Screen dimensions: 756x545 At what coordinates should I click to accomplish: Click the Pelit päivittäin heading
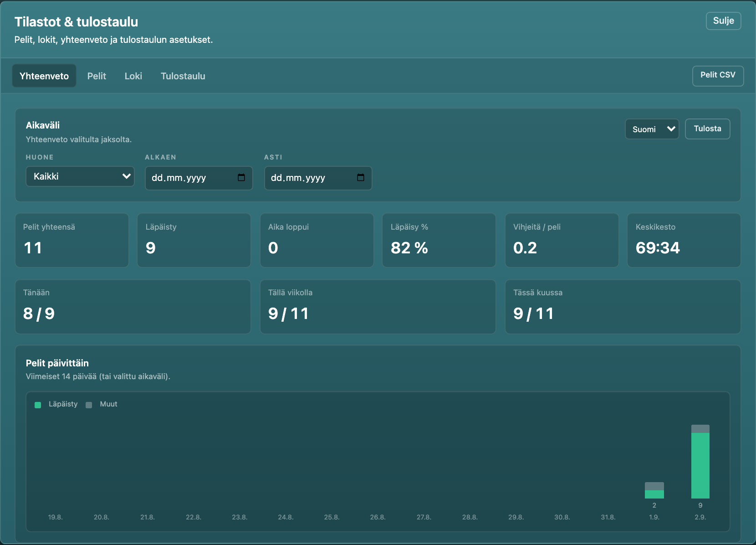click(x=57, y=363)
